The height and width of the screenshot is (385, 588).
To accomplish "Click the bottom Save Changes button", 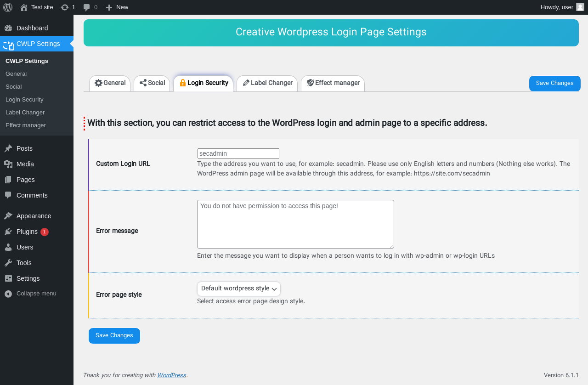I will pos(114,336).
